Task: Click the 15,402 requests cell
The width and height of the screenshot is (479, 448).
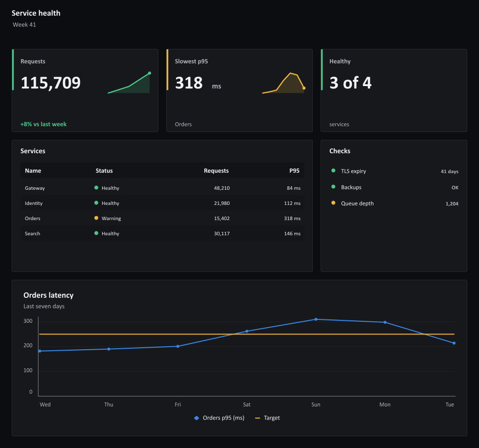Action: [222, 218]
